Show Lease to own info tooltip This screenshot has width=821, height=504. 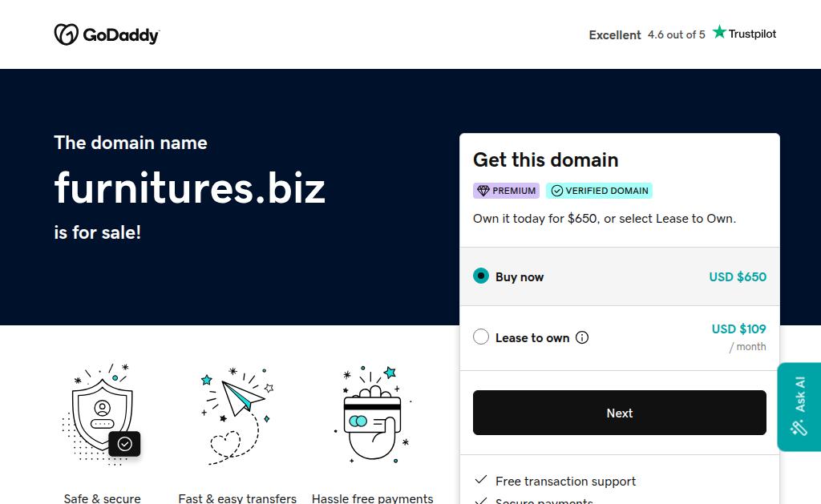click(582, 337)
